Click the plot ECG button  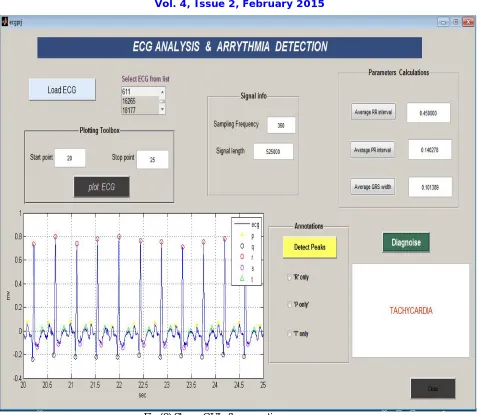coord(102,187)
